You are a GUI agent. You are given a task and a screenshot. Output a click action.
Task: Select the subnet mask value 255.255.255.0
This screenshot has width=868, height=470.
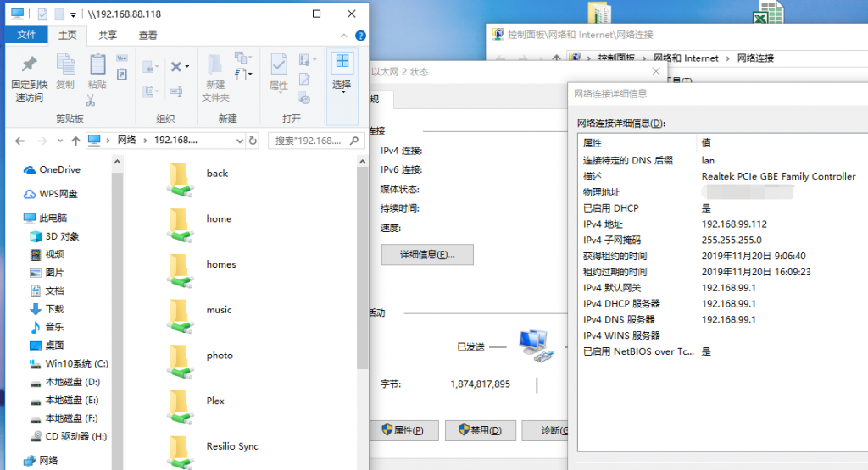[732, 240]
